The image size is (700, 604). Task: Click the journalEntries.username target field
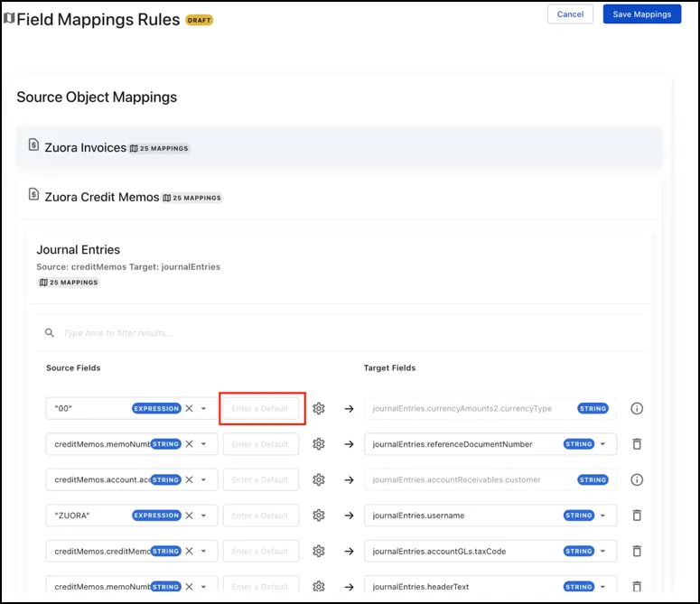(x=490, y=516)
